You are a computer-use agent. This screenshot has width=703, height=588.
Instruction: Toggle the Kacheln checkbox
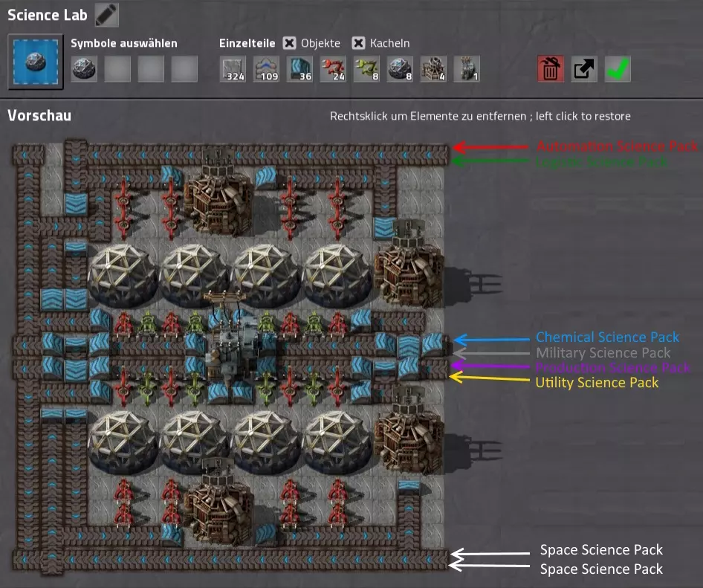(x=358, y=43)
